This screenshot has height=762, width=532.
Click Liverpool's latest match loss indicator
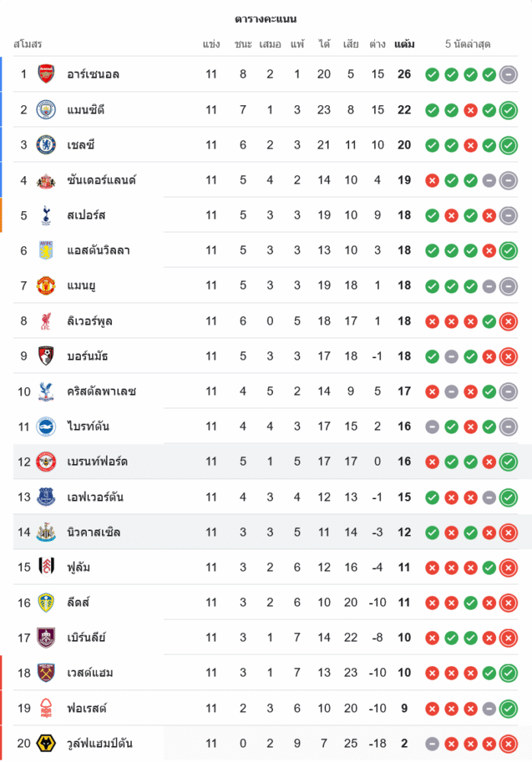508,321
